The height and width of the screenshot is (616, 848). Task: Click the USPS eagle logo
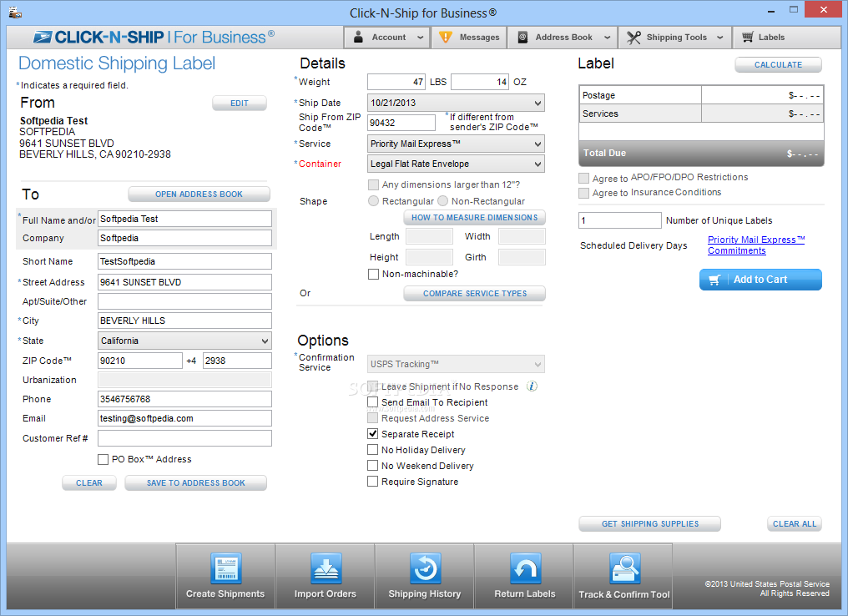[43, 37]
